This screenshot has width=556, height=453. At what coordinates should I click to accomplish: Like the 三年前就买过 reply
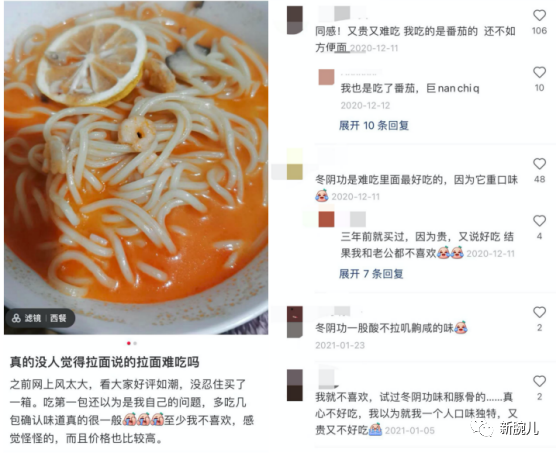[539, 221]
